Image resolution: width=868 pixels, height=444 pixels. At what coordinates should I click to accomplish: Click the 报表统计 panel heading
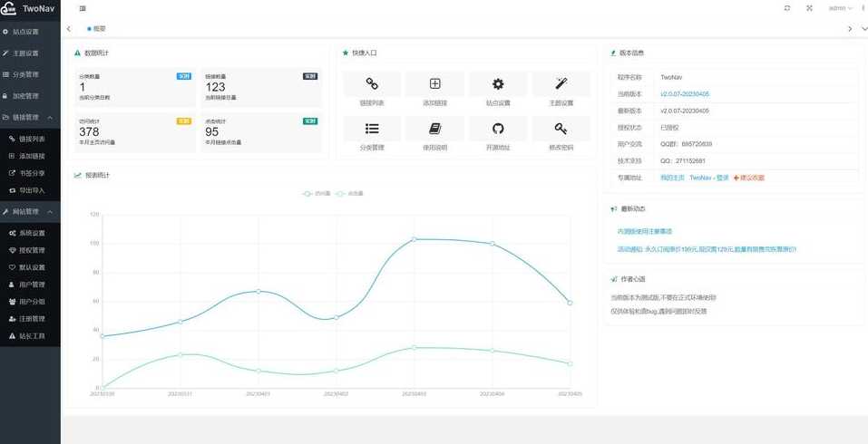[92, 175]
